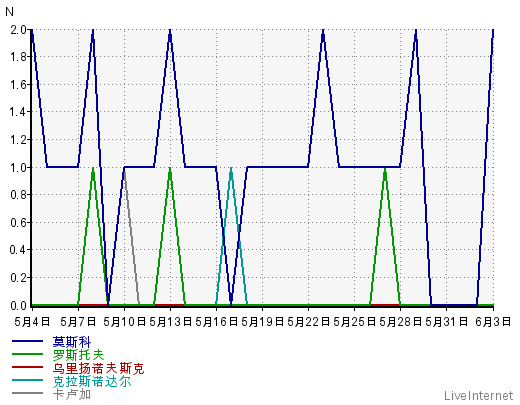Click the 5月22日 date axis label

coord(308,322)
